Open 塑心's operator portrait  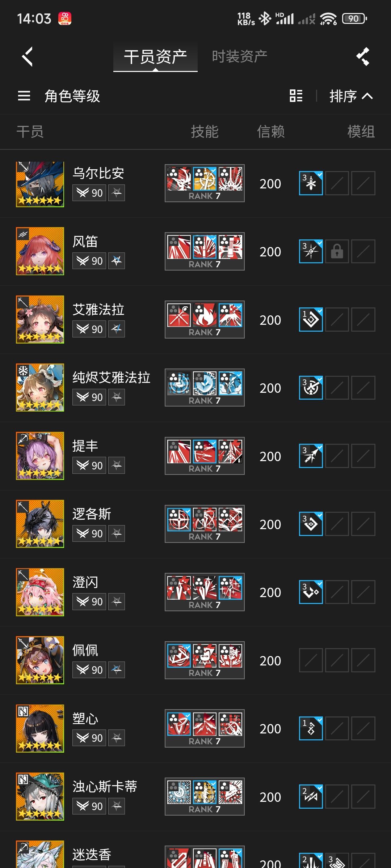pos(40,728)
